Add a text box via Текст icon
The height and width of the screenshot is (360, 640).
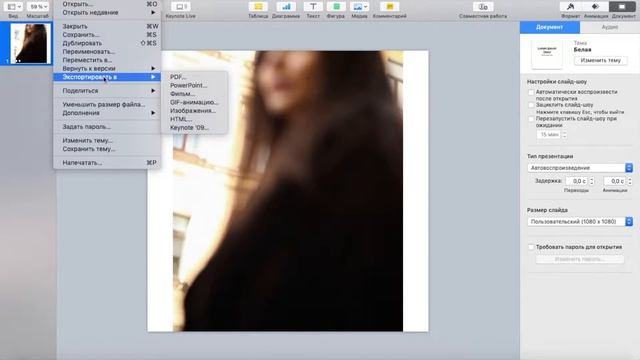(x=313, y=7)
